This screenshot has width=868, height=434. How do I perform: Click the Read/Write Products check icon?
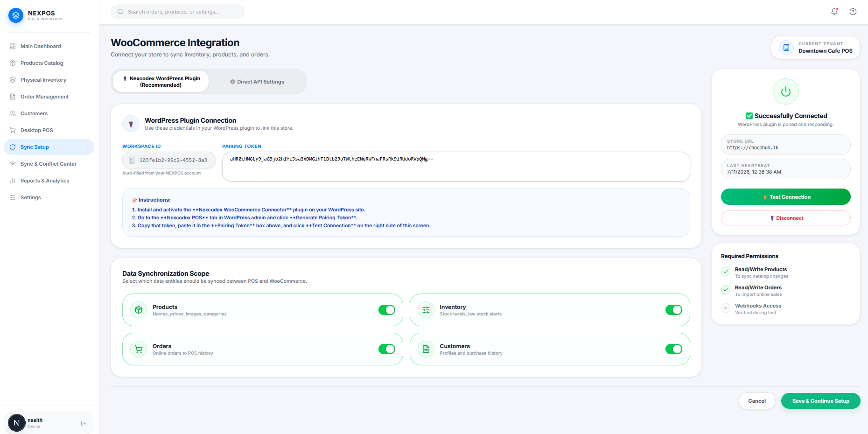coord(726,272)
